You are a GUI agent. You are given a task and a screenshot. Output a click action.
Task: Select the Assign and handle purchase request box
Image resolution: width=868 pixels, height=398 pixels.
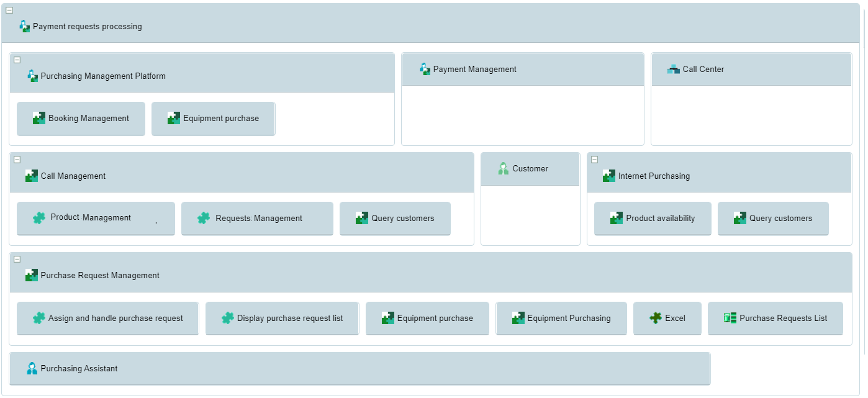point(107,318)
